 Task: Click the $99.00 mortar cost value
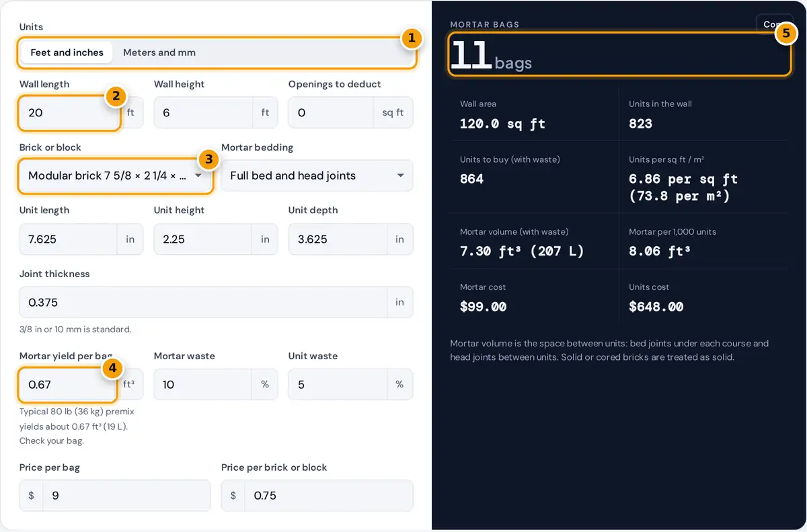click(x=483, y=307)
